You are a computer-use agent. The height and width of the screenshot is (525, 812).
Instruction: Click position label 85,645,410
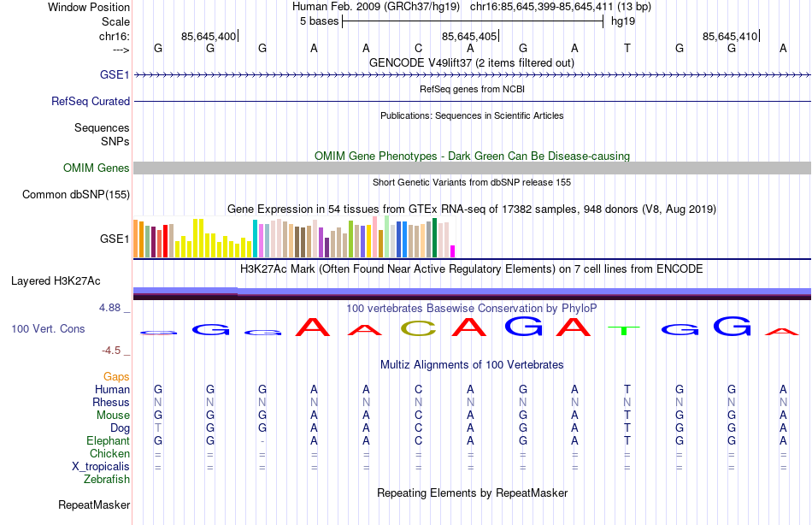pos(730,36)
